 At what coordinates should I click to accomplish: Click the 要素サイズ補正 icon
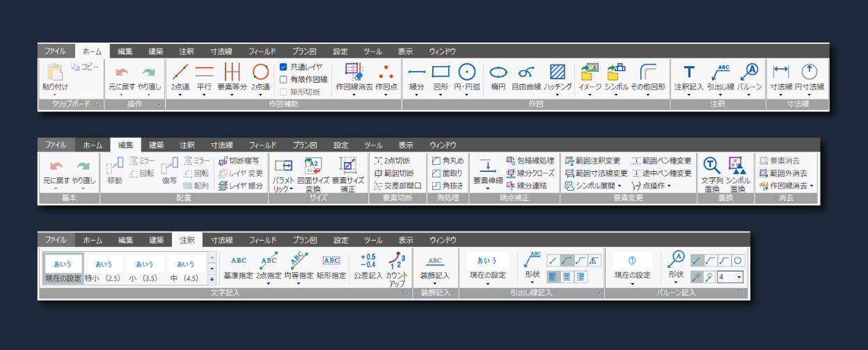click(x=347, y=165)
